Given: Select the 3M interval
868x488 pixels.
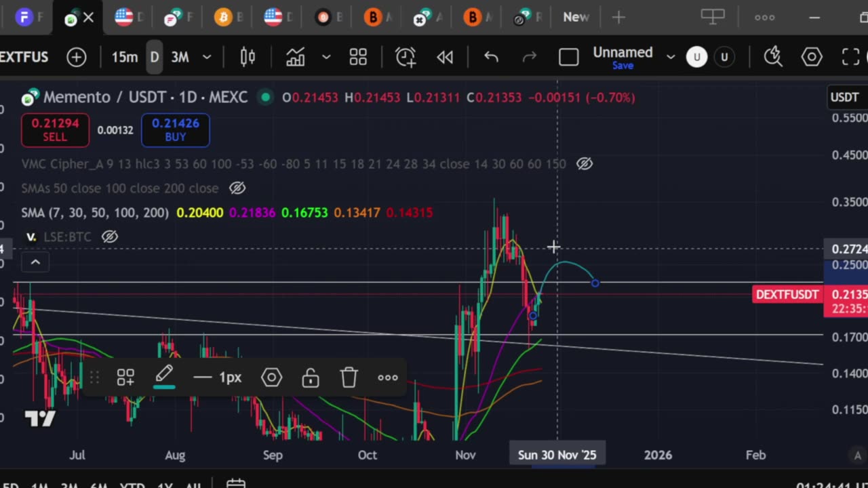Looking at the screenshot, I should tap(180, 58).
